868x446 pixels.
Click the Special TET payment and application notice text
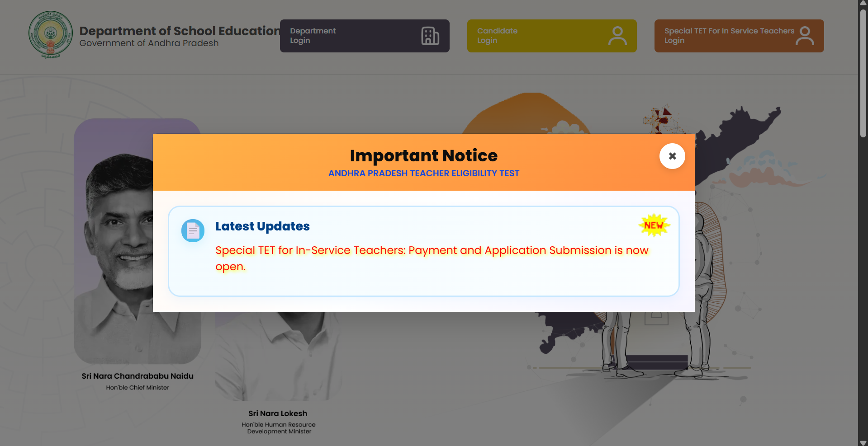click(432, 258)
